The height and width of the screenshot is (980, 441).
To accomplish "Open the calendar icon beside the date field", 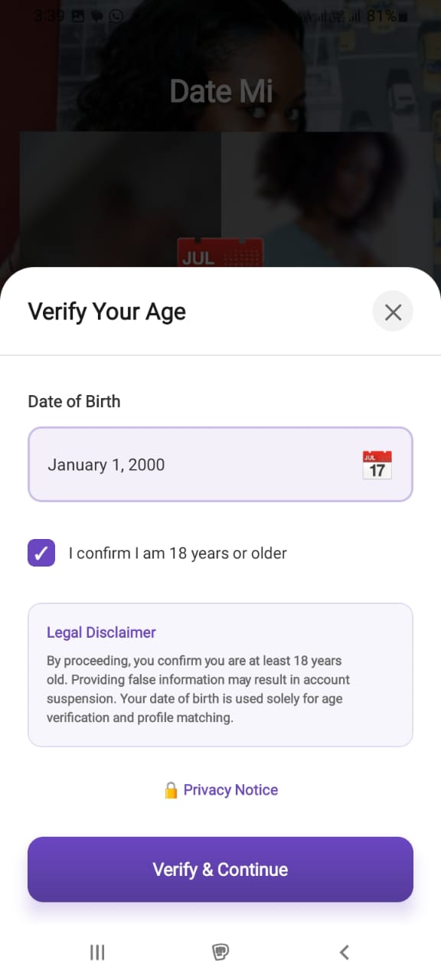I will (x=377, y=464).
